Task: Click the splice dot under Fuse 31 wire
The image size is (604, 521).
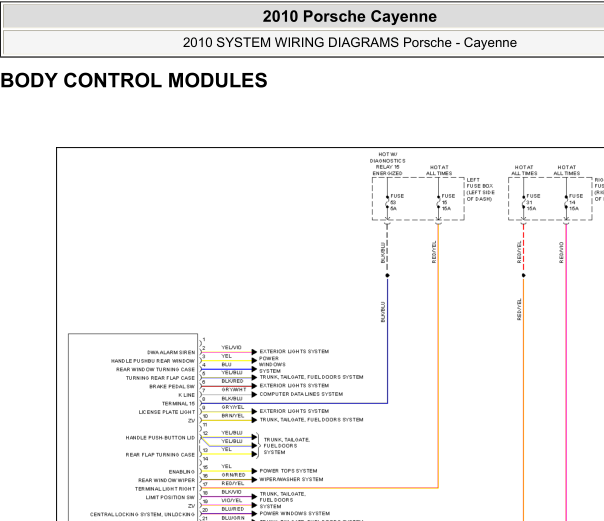Action: pos(523,275)
